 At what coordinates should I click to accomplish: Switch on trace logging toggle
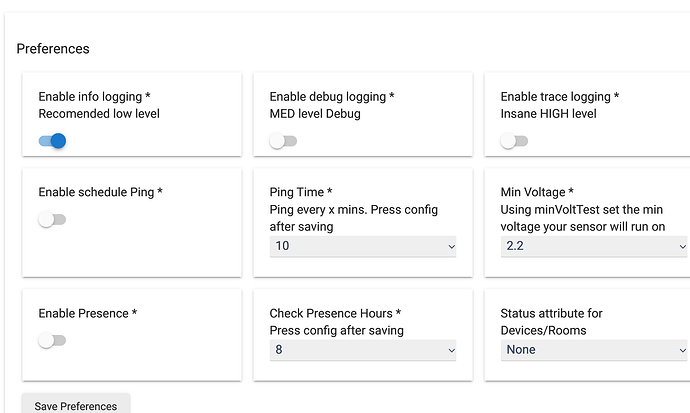514,141
